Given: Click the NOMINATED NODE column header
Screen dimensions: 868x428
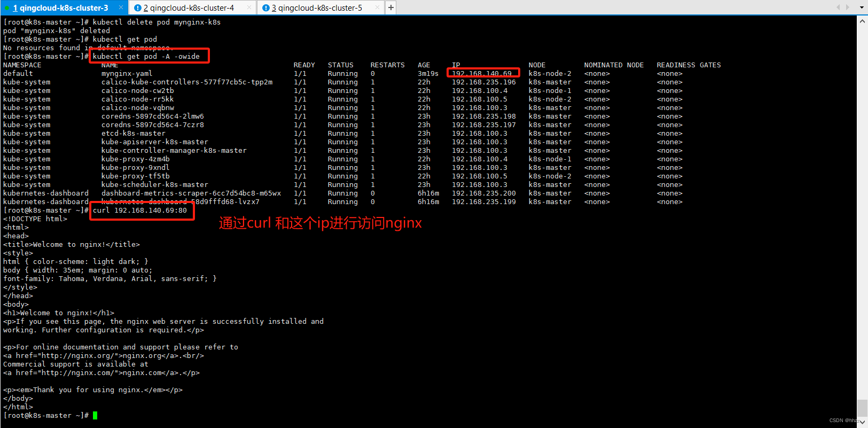Looking at the screenshot, I should coord(614,65).
